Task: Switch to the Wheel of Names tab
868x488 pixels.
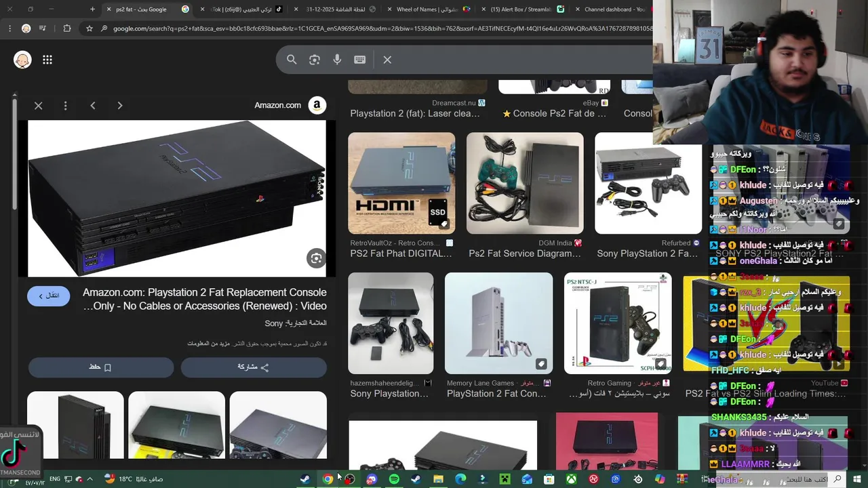Action: click(x=428, y=9)
